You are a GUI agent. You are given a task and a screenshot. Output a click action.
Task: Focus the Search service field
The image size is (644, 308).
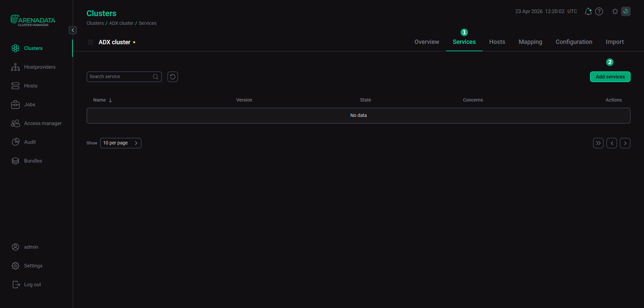(x=124, y=77)
